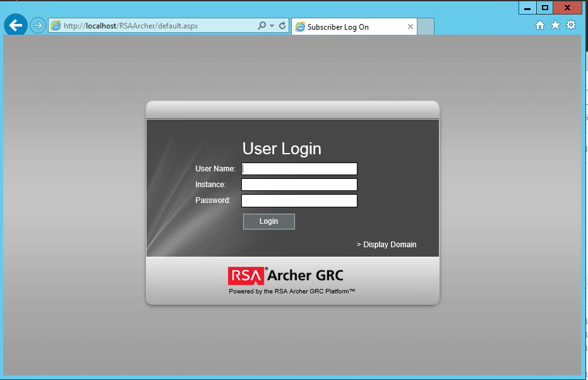
Task: Expand the Display Domain link
Action: coord(387,245)
